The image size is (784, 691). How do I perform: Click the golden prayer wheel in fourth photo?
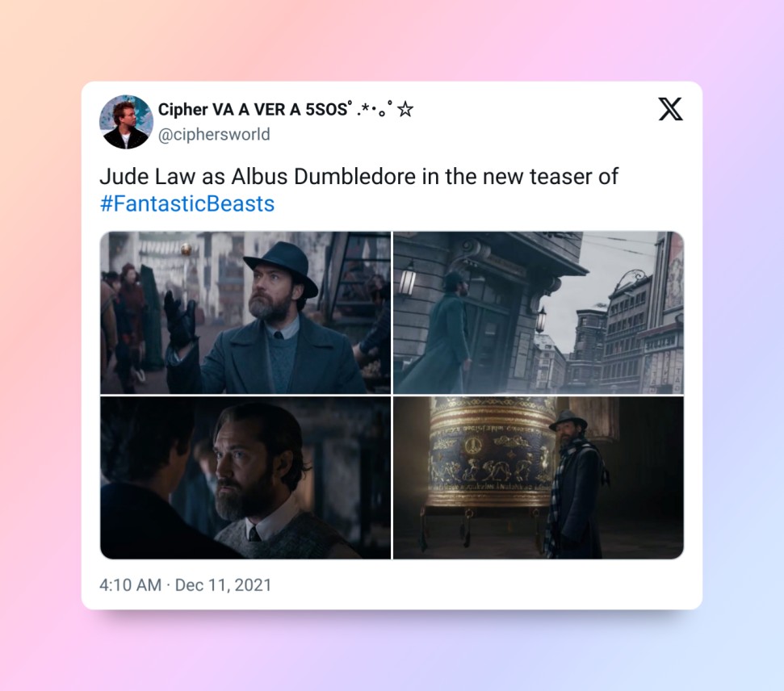coord(492,453)
